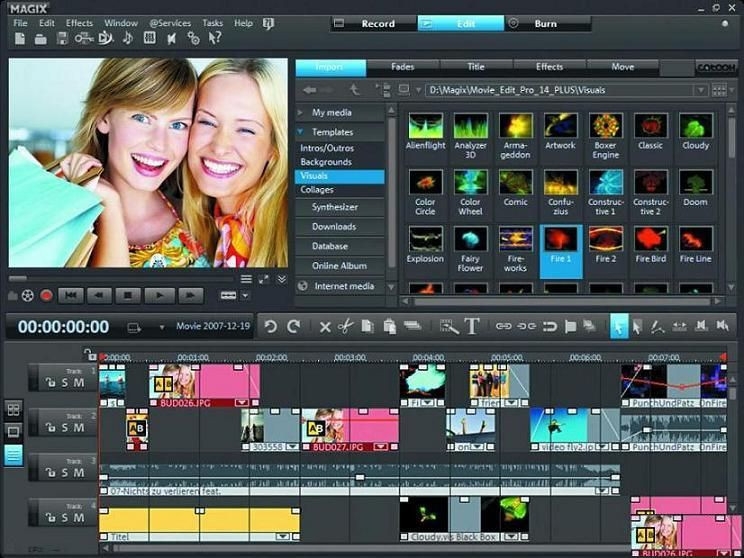Solo track 1 with its S button
Screen dimensions: 744x558
pyautogui.click(x=65, y=382)
